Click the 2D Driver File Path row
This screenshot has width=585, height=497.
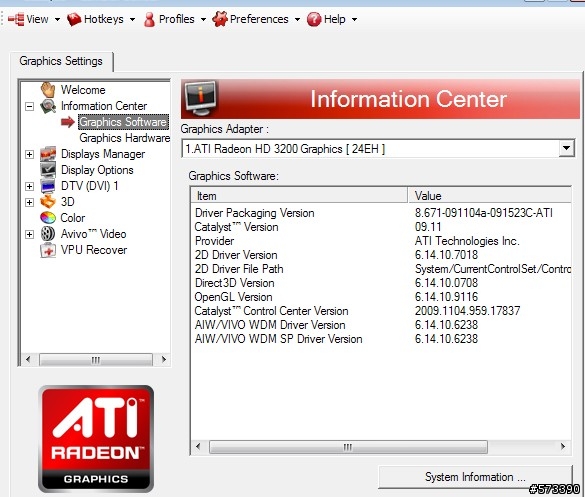[x=381, y=269]
